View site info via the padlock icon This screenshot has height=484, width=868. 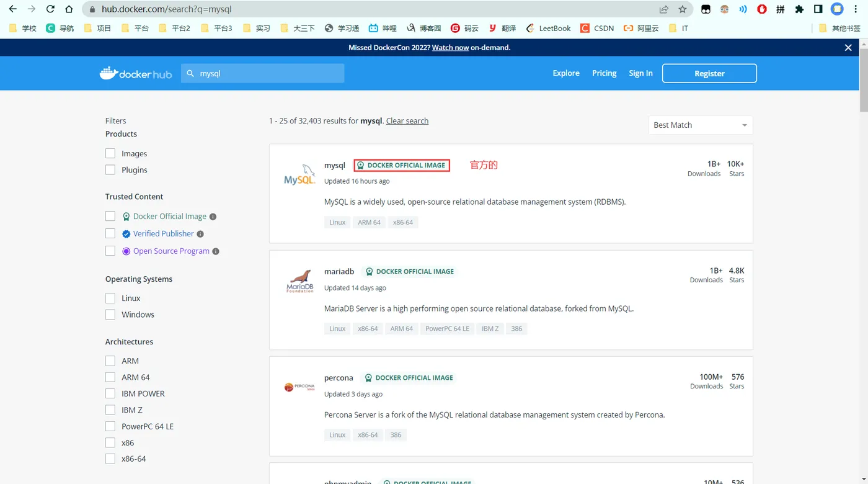coord(92,9)
